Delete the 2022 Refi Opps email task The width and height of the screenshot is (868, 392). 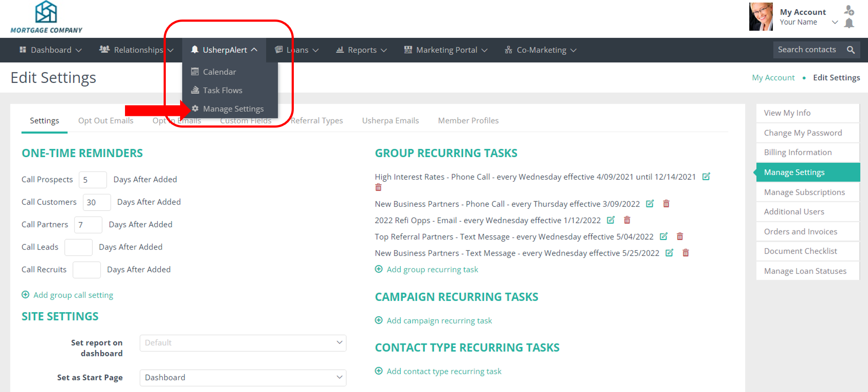click(627, 220)
